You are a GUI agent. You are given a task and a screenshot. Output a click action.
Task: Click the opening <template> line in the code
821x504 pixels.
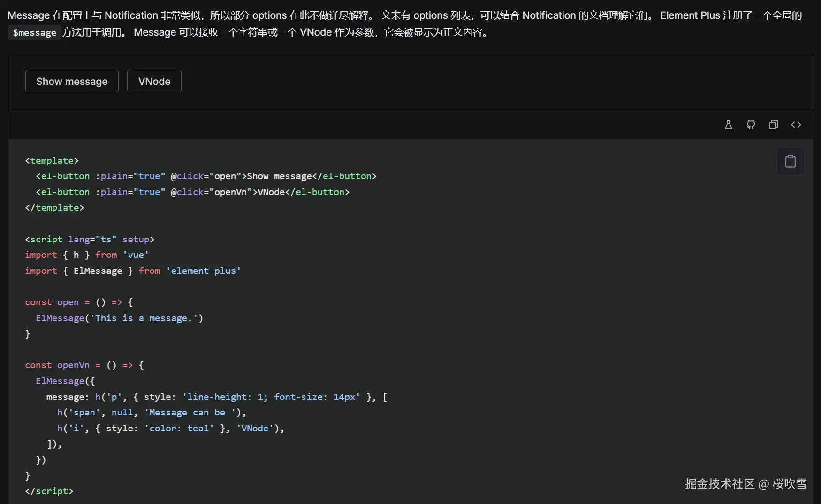(x=52, y=160)
